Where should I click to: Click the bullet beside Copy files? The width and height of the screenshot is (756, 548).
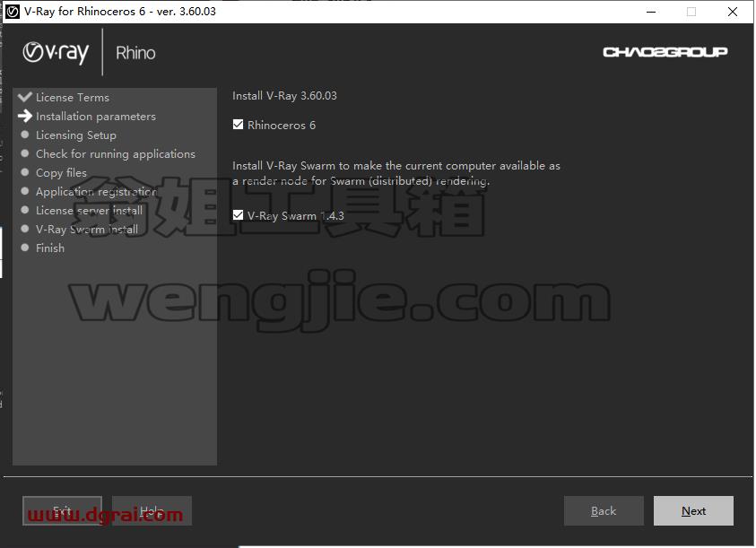[x=25, y=172]
